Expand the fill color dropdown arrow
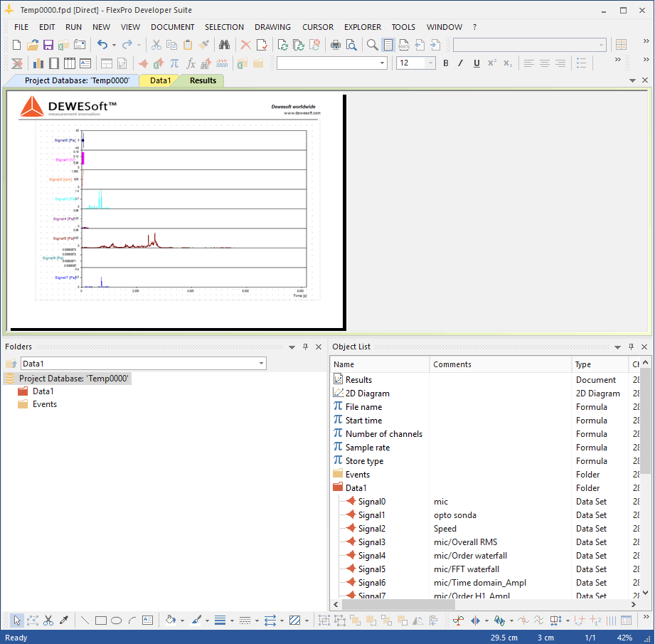The width and height of the screenshot is (655, 644). (x=182, y=621)
